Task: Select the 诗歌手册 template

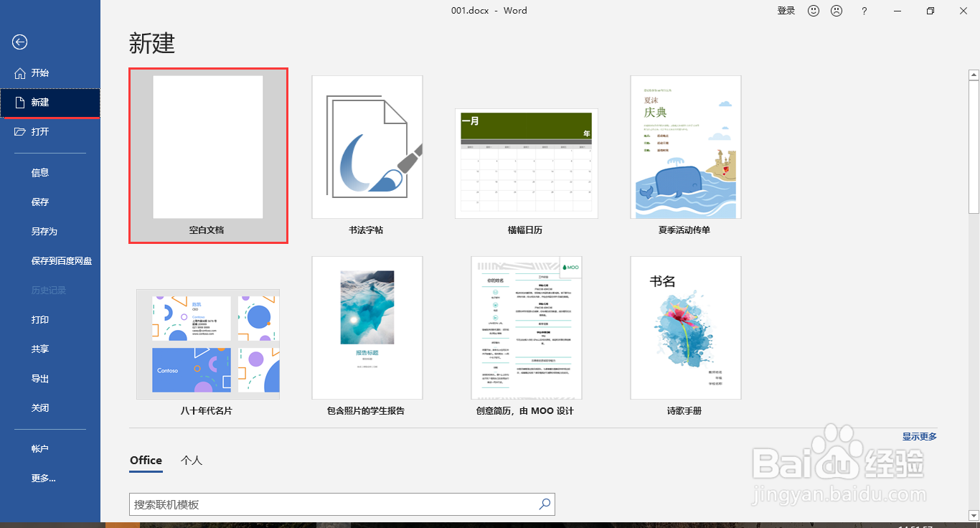Action: coord(685,328)
